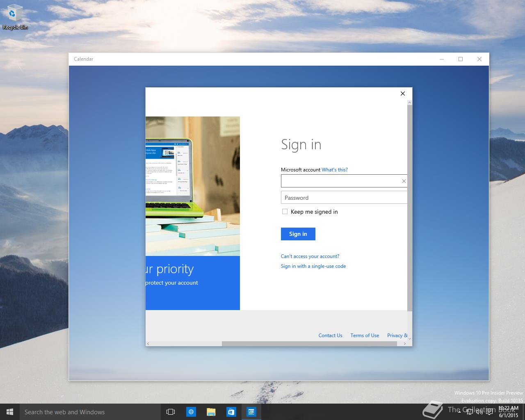Viewport: 525px width, 420px height.
Task: Click the scroll down arrow in dialog
Action: pyautogui.click(x=410, y=338)
